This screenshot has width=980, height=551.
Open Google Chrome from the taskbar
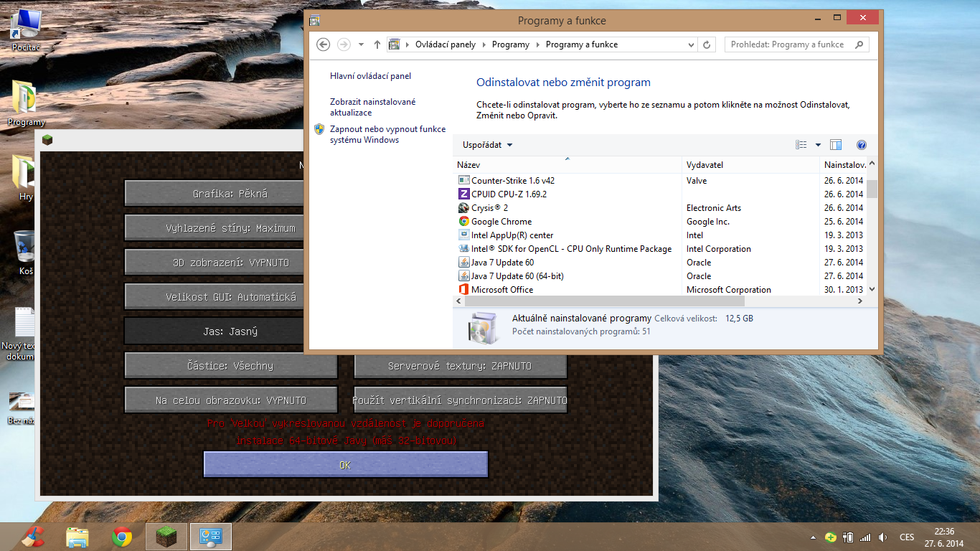(122, 537)
